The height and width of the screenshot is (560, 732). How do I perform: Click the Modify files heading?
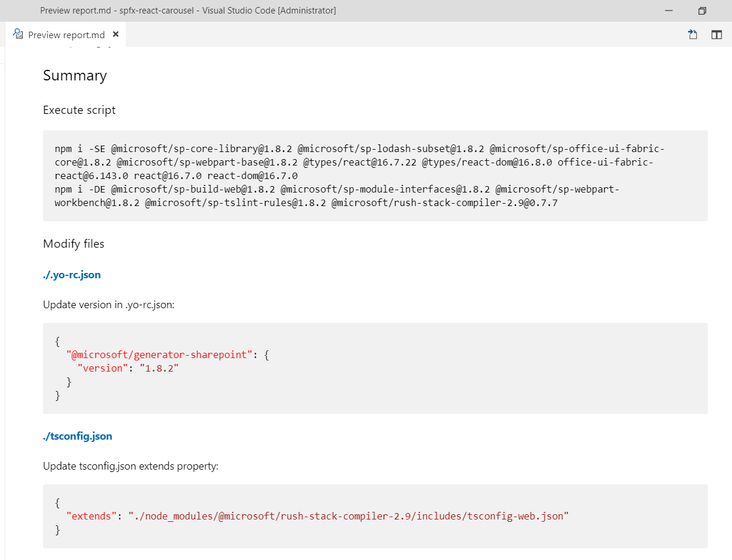(x=73, y=244)
